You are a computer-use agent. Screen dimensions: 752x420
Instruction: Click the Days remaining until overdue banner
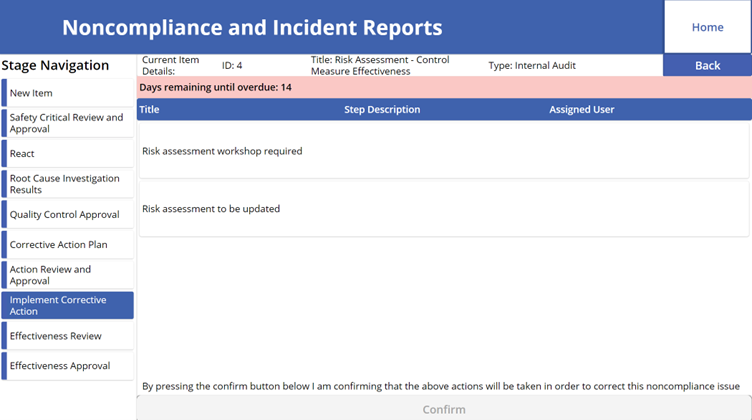(x=444, y=87)
